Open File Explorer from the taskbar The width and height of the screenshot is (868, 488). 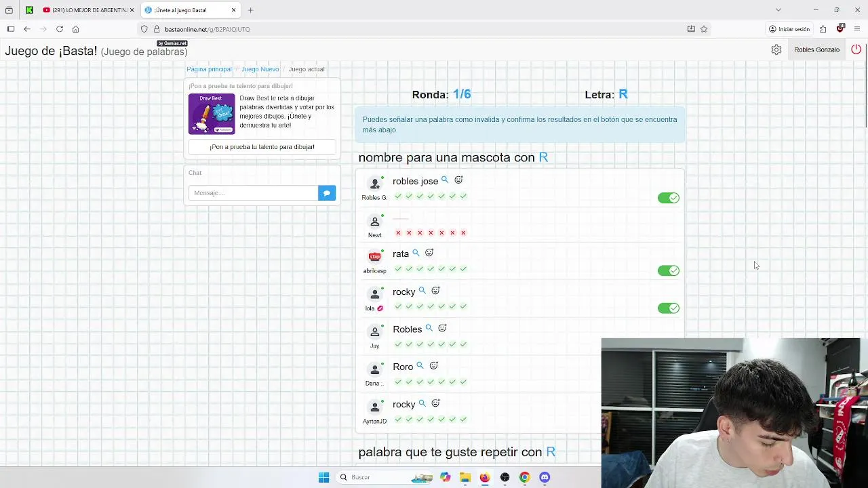click(x=465, y=477)
